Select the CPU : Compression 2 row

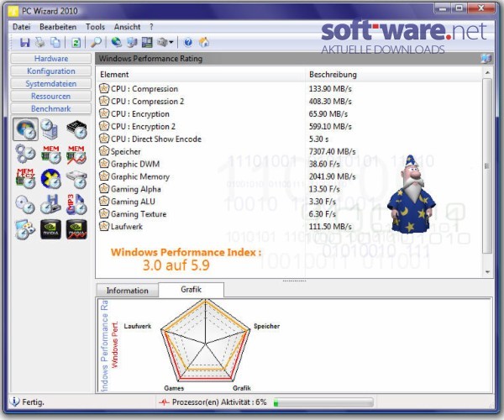click(289, 102)
